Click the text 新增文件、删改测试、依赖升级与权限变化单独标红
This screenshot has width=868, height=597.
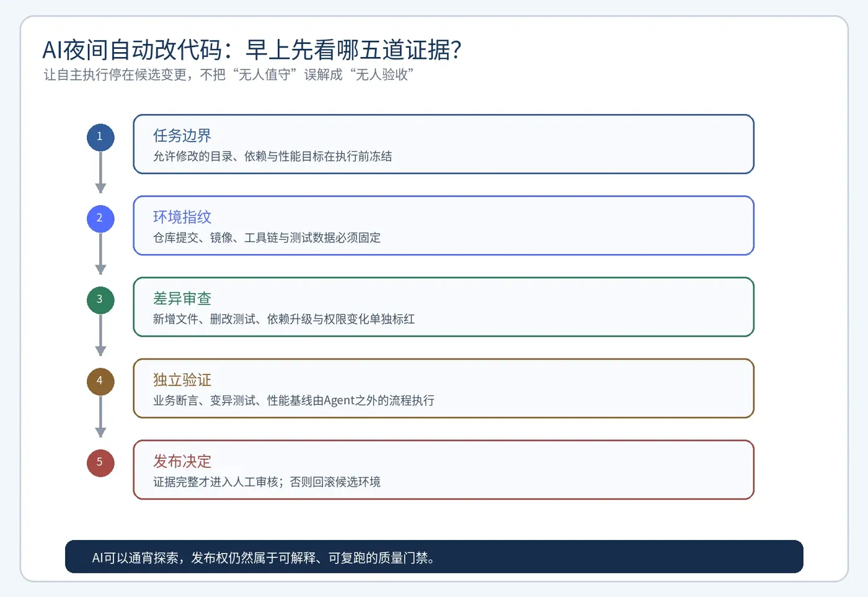pos(284,319)
